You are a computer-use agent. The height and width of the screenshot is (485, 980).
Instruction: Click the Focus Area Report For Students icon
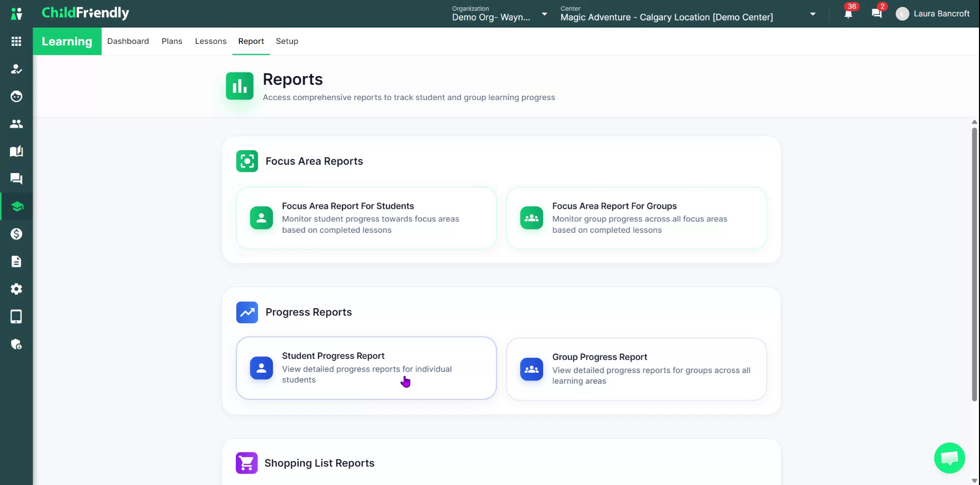coord(261,218)
